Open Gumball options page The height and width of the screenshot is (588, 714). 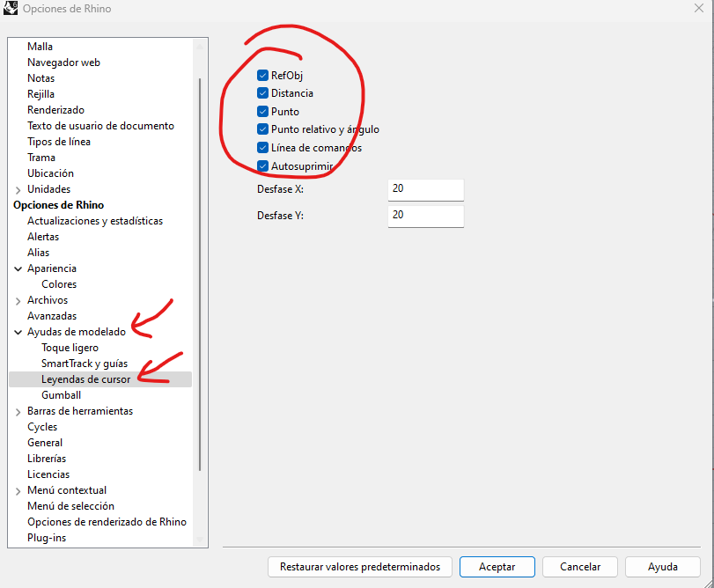(x=61, y=395)
